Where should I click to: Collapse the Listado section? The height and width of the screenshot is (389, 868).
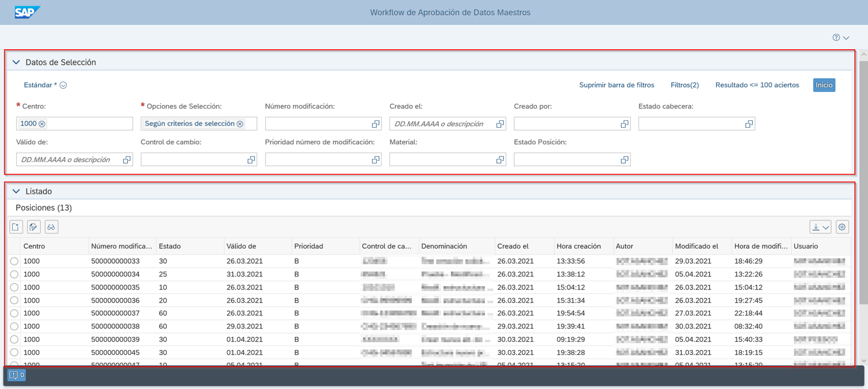(x=16, y=192)
